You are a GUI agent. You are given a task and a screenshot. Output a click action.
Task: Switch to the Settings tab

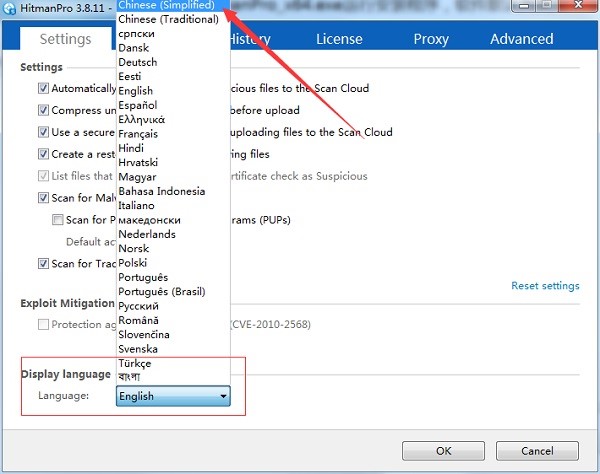pyautogui.click(x=65, y=39)
